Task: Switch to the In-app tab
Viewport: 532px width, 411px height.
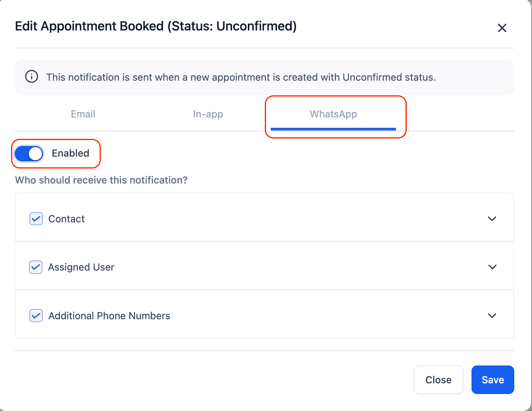Action: click(208, 114)
